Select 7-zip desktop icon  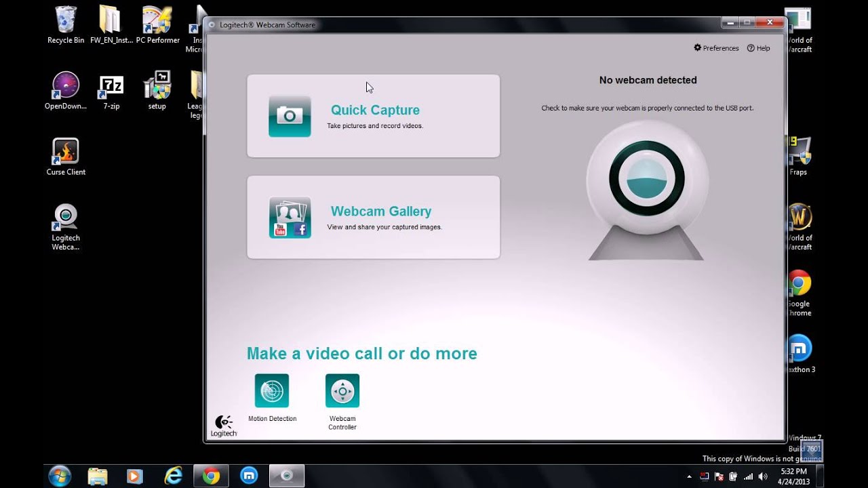tap(111, 91)
